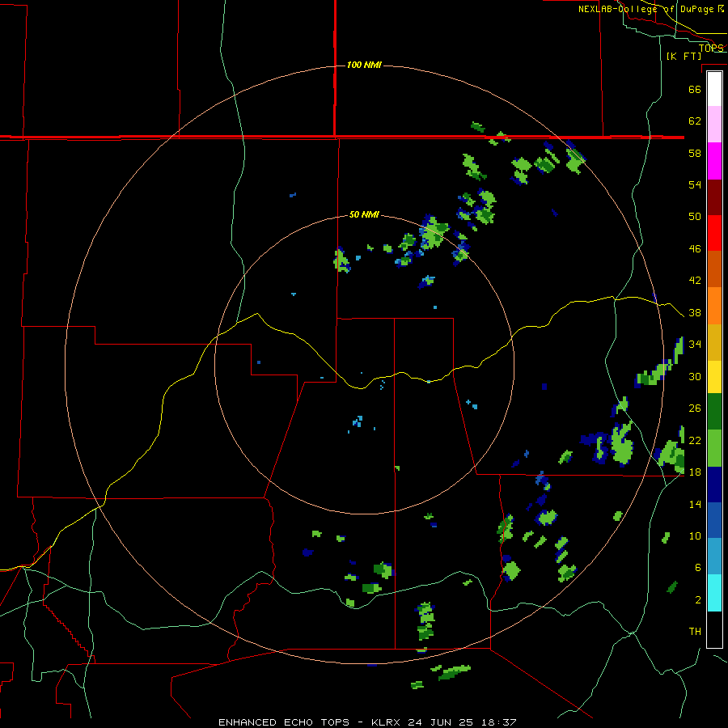This screenshot has height=728, width=728.
Task: Pick the bright yellow legend color band
Action: pos(714,377)
